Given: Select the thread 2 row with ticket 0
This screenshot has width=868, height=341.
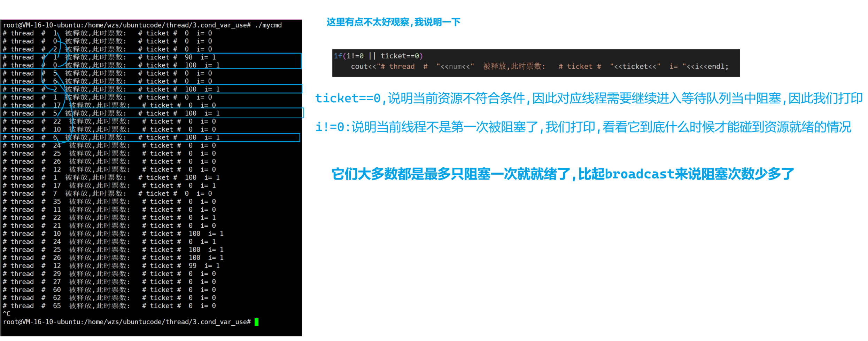Looking at the screenshot, I should pos(107,49).
